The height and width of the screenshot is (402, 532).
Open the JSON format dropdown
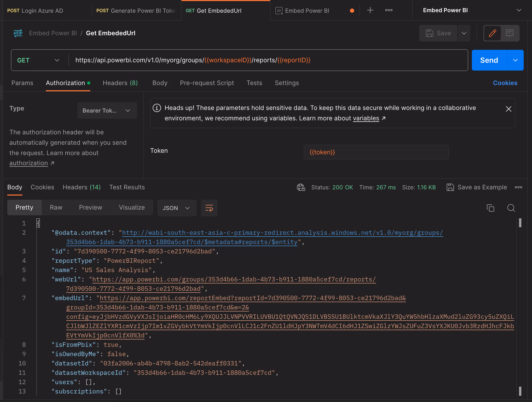[x=177, y=208]
